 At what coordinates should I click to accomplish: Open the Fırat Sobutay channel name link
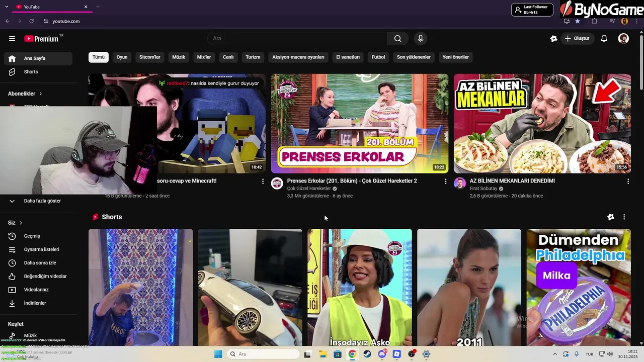pyautogui.click(x=484, y=189)
